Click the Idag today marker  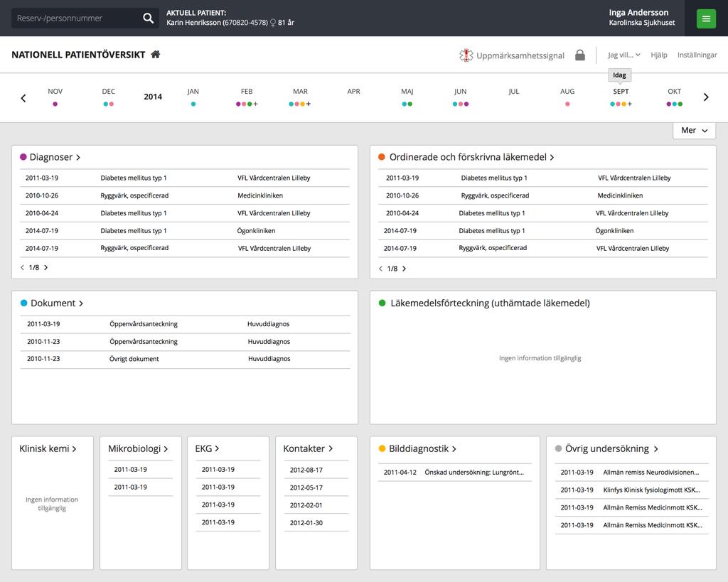click(x=619, y=75)
